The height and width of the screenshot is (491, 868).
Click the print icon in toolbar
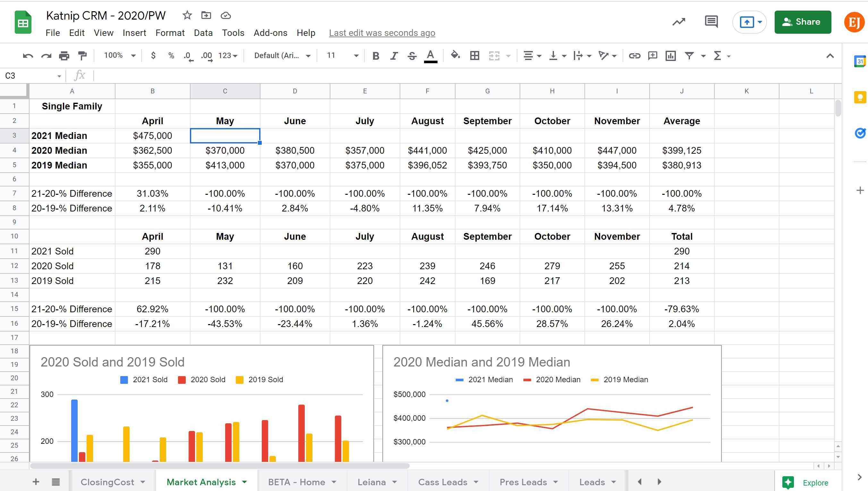click(64, 56)
